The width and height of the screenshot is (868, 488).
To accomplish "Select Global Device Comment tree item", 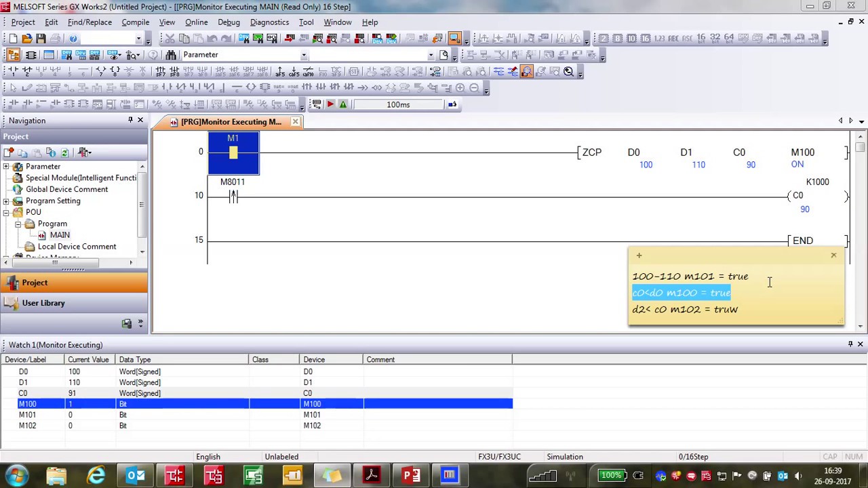I will pos(66,190).
